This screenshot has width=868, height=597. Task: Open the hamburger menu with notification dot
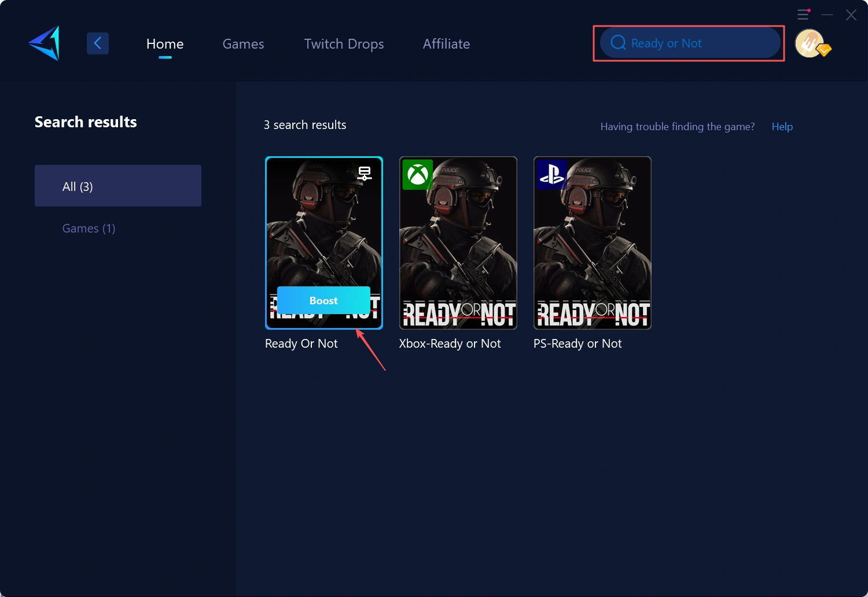(x=803, y=14)
